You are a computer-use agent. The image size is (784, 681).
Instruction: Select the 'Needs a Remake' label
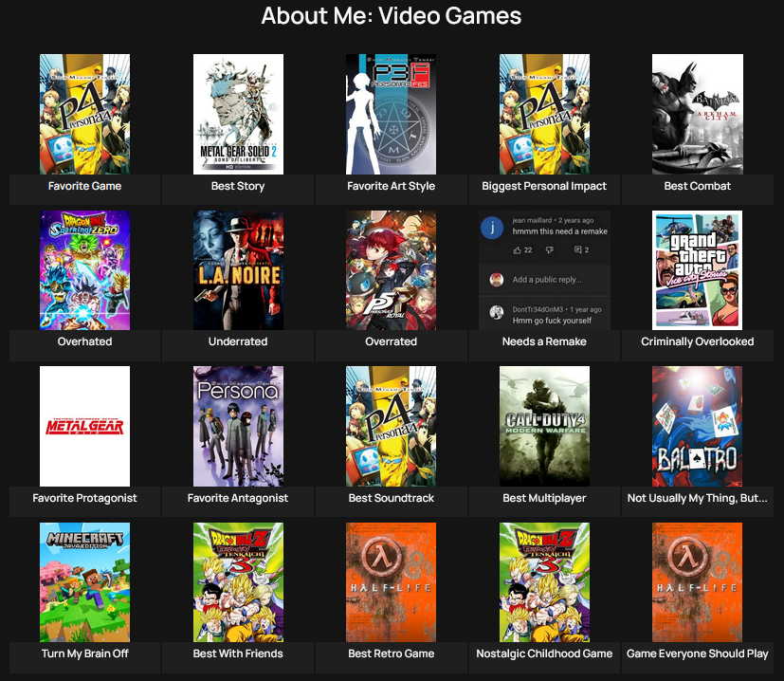tap(544, 341)
